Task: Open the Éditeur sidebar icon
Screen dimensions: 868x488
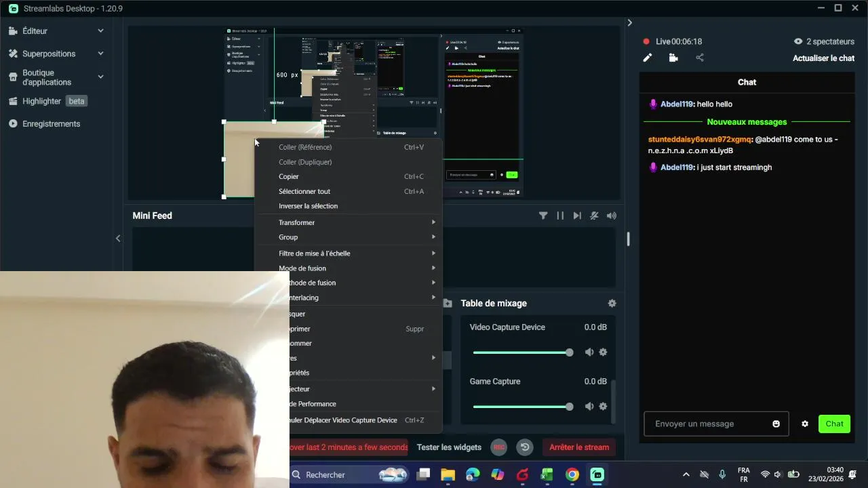Action: pyautogui.click(x=13, y=30)
